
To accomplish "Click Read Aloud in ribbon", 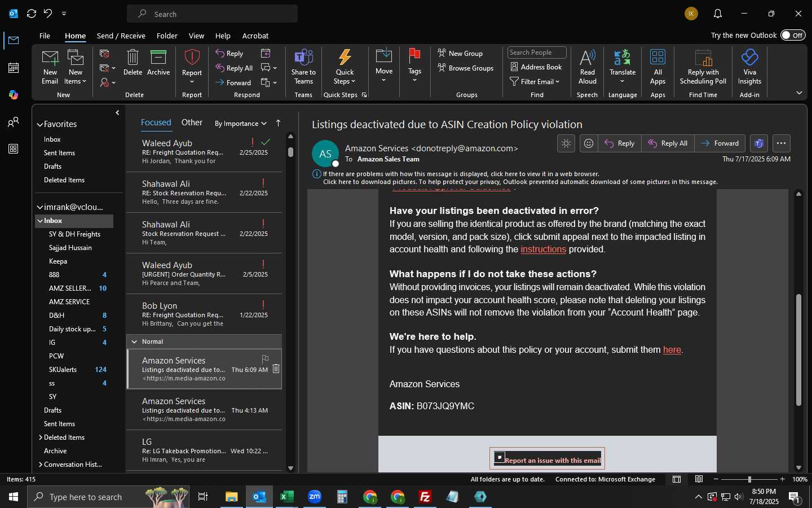I will pos(587,67).
